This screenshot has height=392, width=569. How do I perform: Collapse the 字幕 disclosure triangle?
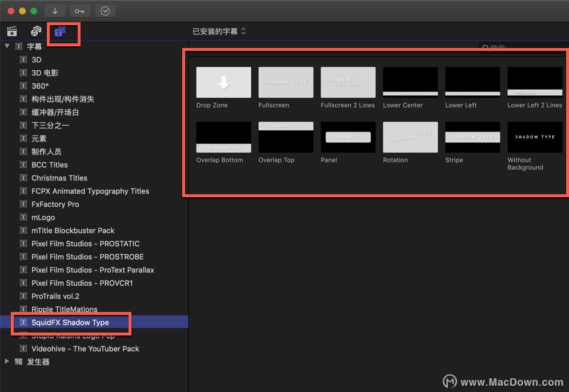coord(7,46)
